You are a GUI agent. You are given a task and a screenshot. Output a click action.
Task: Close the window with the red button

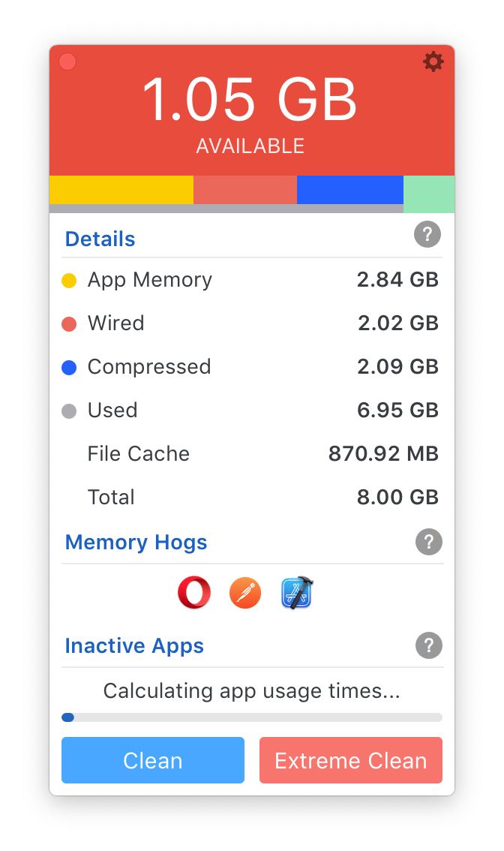[67, 62]
